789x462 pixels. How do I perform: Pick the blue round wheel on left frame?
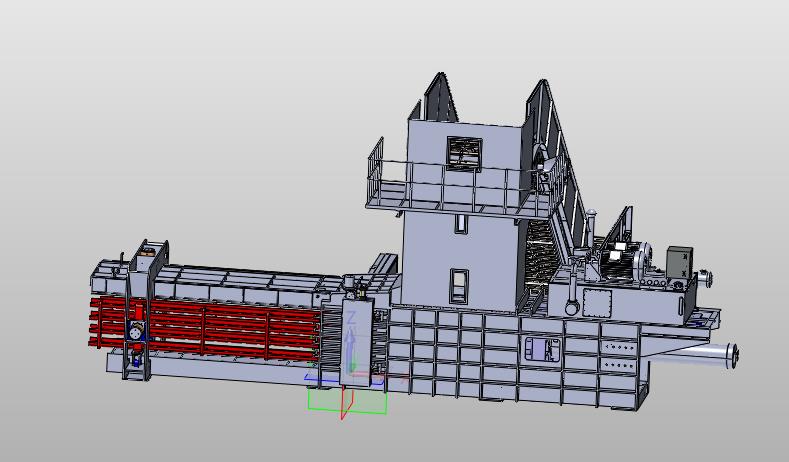coord(136,332)
